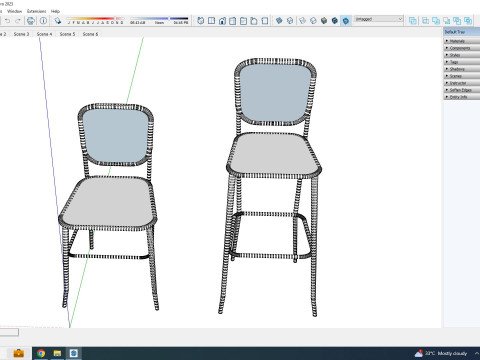The image size is (480, 360).
Task: Switch to Right view icon
Action: [233, 21]
